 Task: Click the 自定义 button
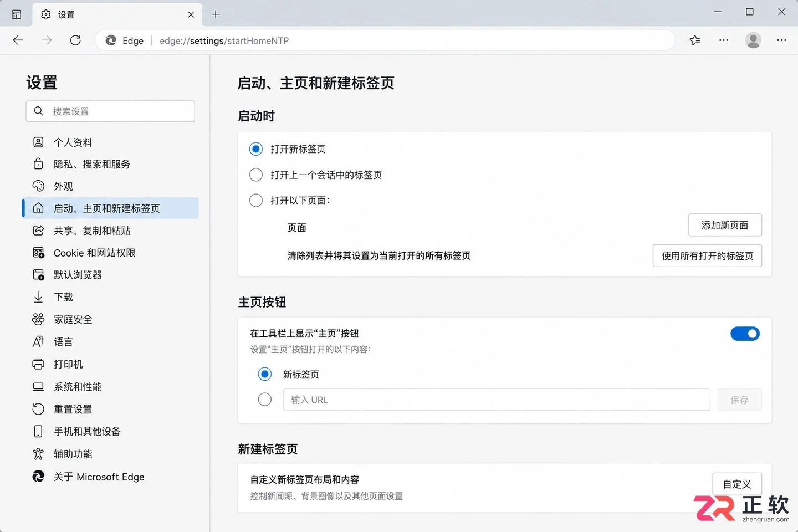click(737, 484)
